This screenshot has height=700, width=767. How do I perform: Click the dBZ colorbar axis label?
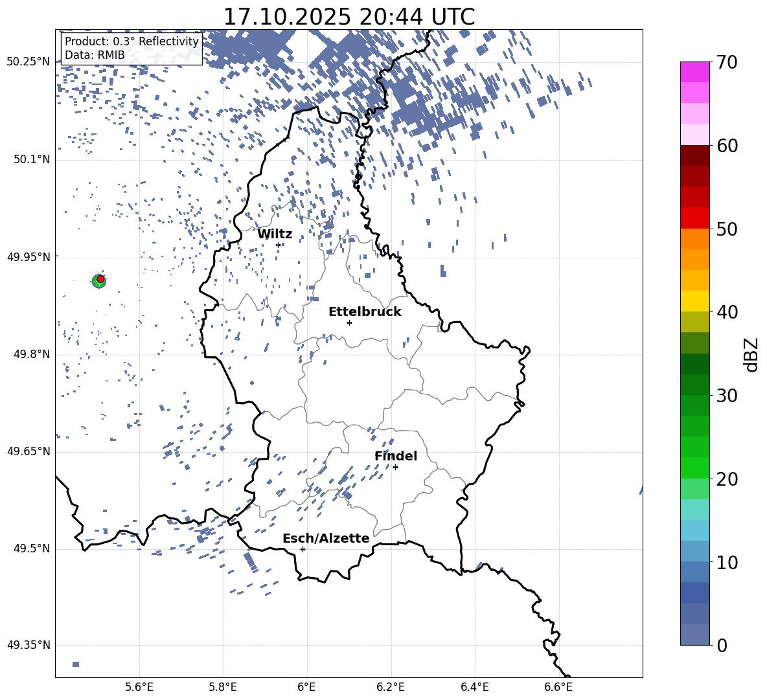coord(751,354)
